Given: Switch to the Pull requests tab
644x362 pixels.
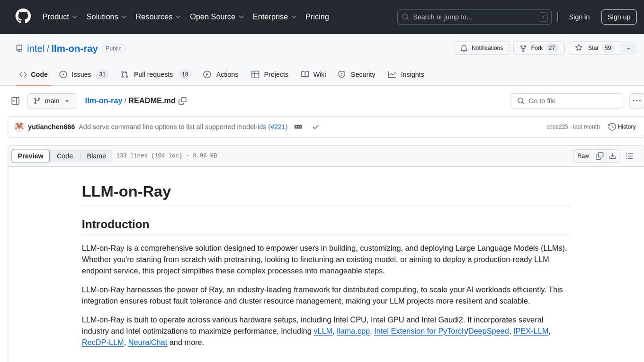Looking at the screenshot, I should point(155,74).
